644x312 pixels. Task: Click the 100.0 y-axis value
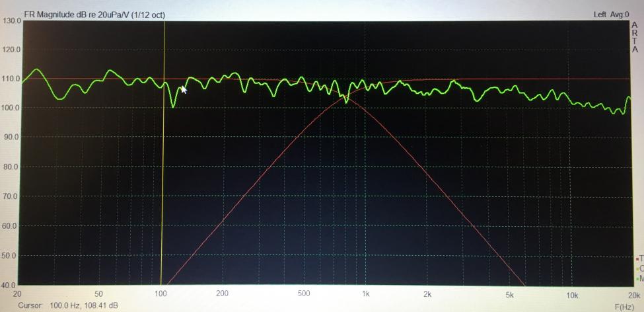point(11,108)
